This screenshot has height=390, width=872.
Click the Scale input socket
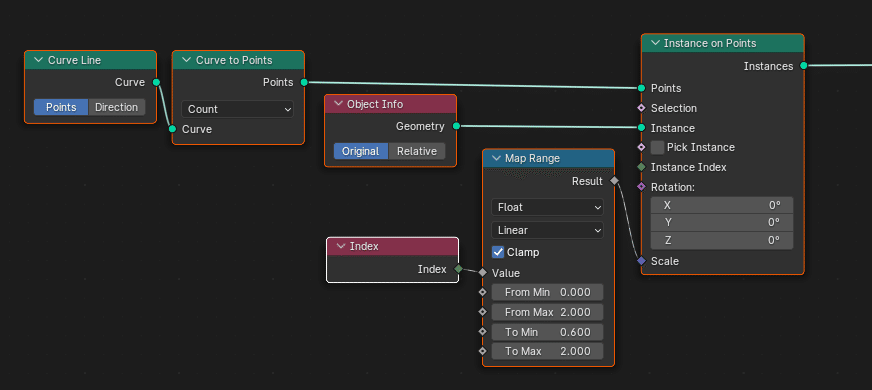point(641,261)
